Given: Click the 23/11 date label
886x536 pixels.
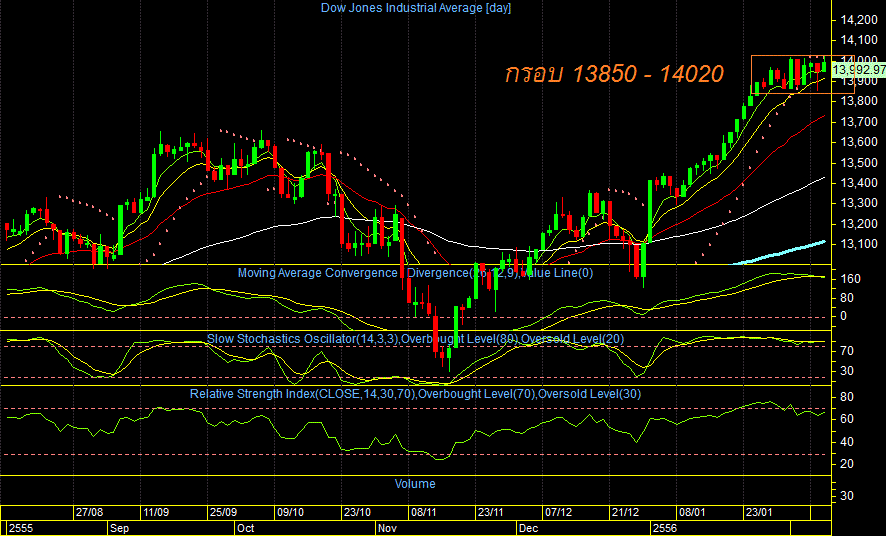Looking at the screenshot, I should [x=490, y=512].
